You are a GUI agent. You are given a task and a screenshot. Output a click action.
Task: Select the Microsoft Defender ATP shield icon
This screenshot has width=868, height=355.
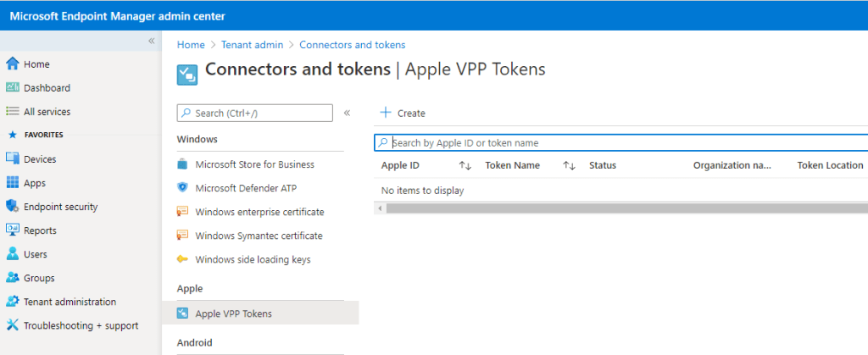[182, 188]
